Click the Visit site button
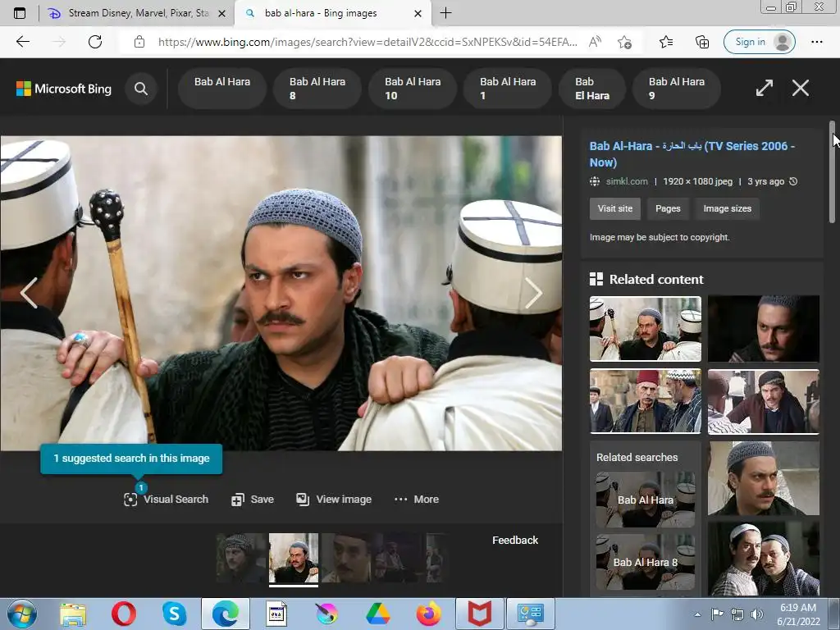The width and height of the screenshot is (840, 630). tap(615, 208)
